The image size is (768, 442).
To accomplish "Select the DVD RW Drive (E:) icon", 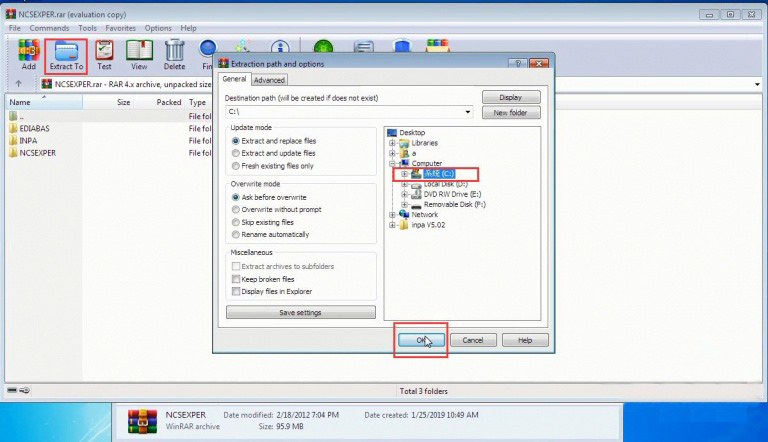I will coord(416,195).
